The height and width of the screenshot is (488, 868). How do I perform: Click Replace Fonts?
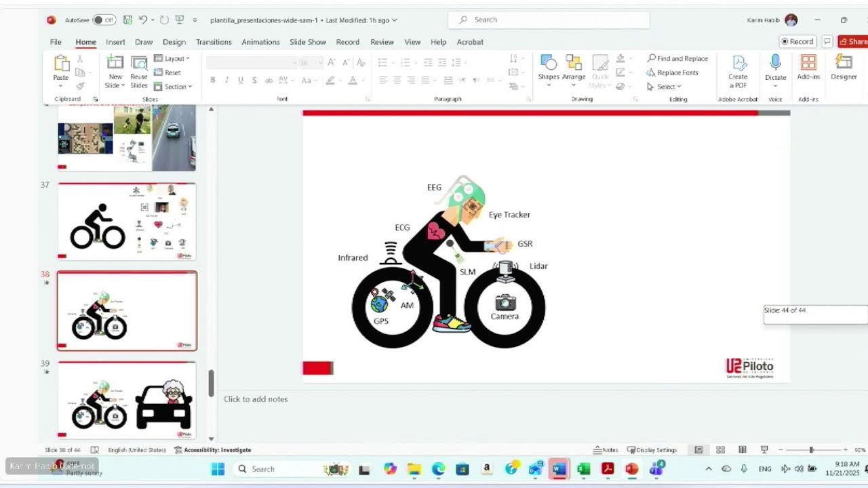(672, 73)
